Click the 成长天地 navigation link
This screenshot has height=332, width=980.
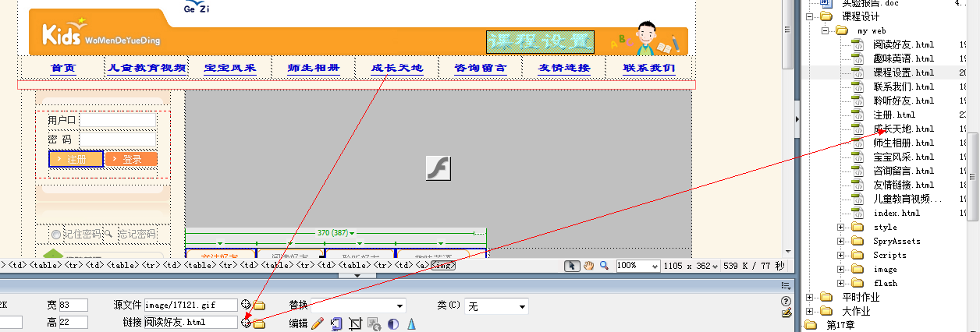click(x=397, y=69)
